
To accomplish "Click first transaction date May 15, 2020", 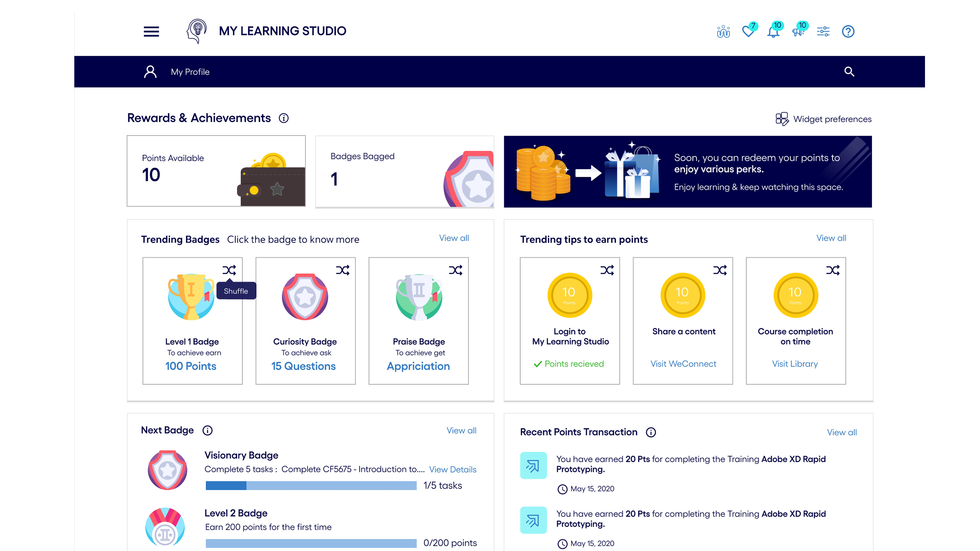I will [x=592, y=489].
